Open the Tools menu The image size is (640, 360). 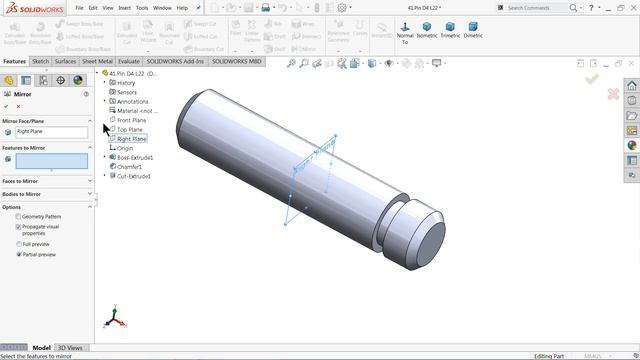[x=142, y=8]
